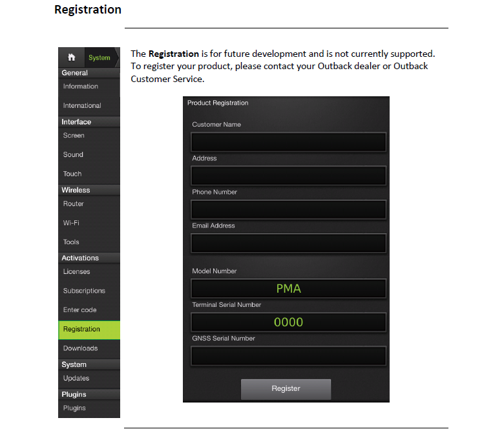Screen dimensions: 504x440
Task: Open the Downloads menu item
Action: (x=89, y=349)
